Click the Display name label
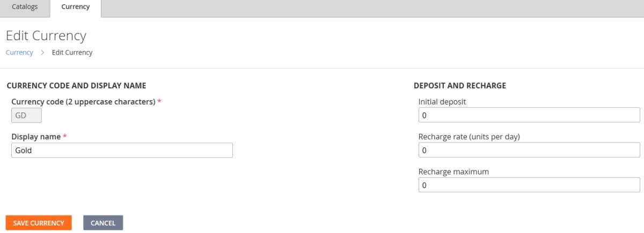The image size is (644, 233). (x=36, y=137)
